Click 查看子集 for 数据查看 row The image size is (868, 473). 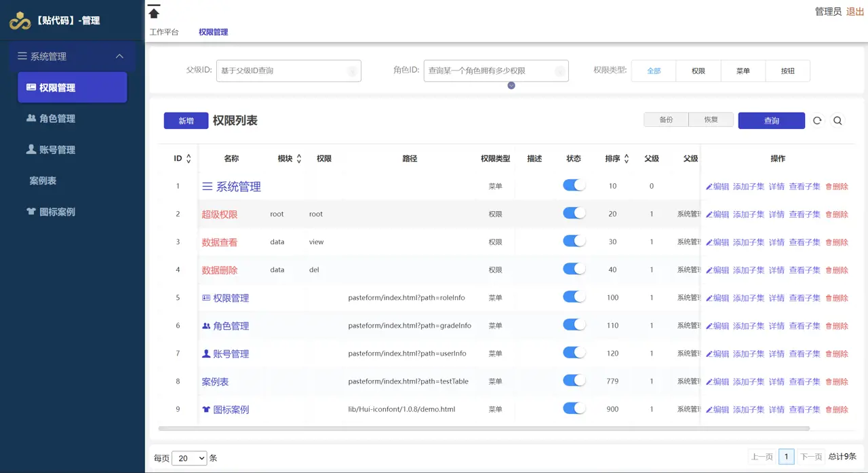[x=804, y=242]
